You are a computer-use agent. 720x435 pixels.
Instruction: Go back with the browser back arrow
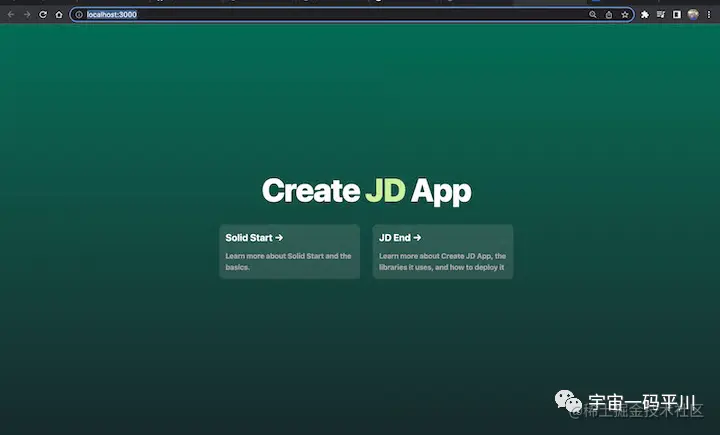pos(11,15)
